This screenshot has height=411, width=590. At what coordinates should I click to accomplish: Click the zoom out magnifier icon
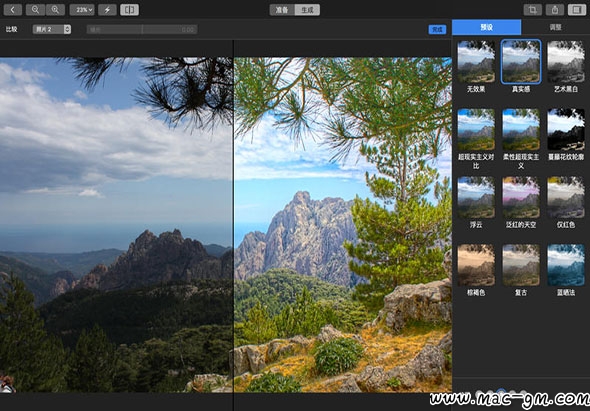pyautogui.click(x=35, y=10)
